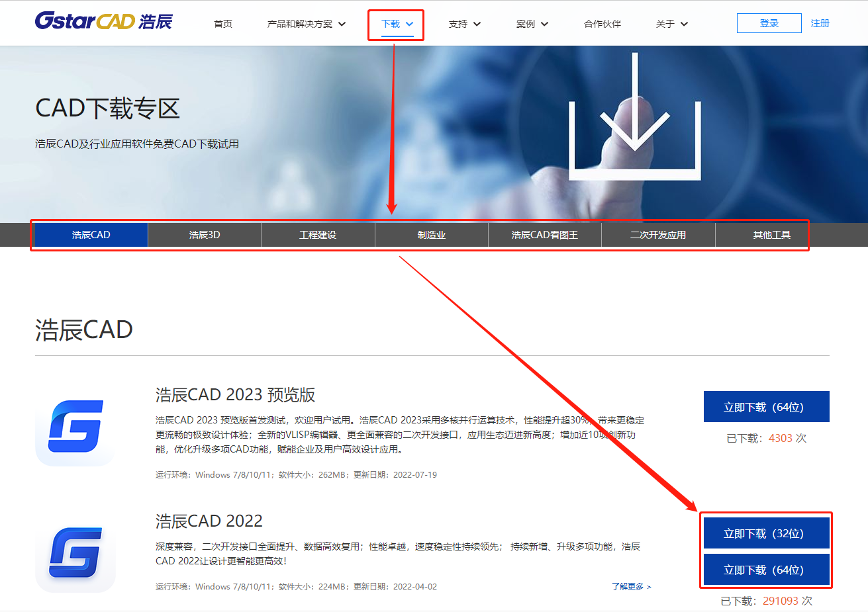Open the 了解更多 link
Image resolution: width=868 pixels, height=614 pixels.
[x=631, y=586]
